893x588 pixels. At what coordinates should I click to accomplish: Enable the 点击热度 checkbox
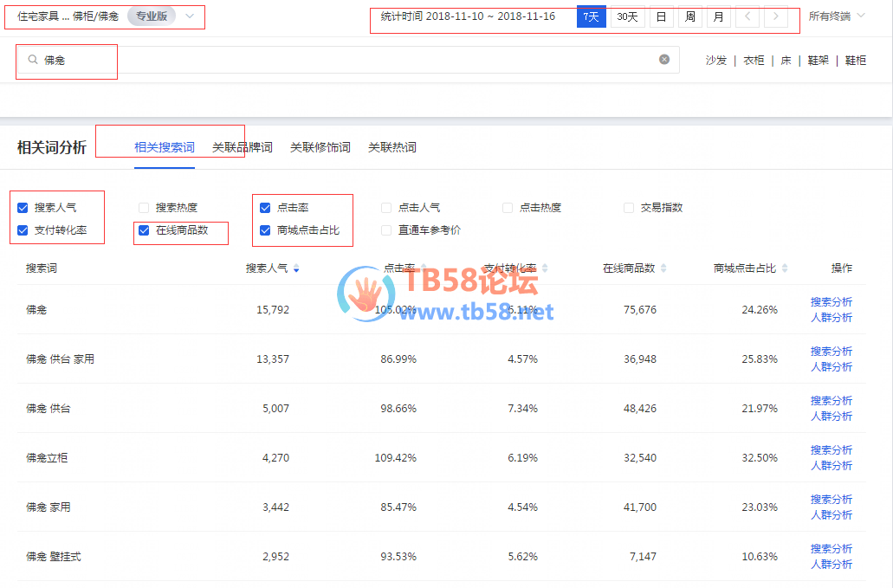(508, 208)
